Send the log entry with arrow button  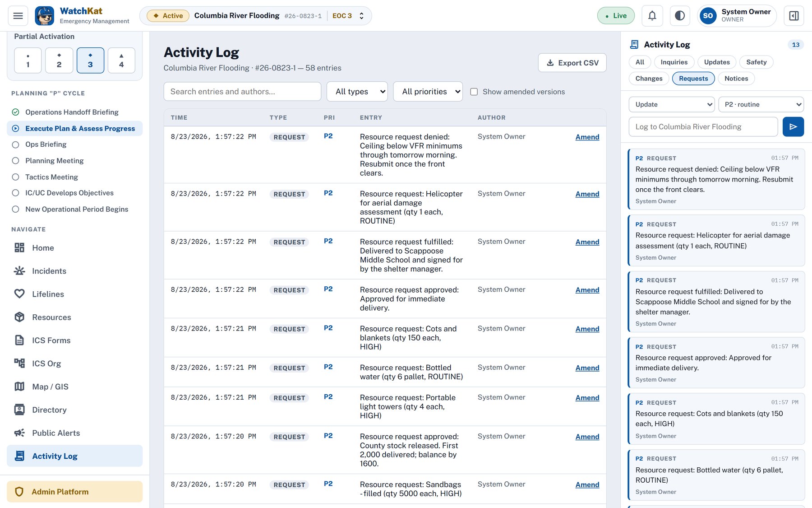793,127
